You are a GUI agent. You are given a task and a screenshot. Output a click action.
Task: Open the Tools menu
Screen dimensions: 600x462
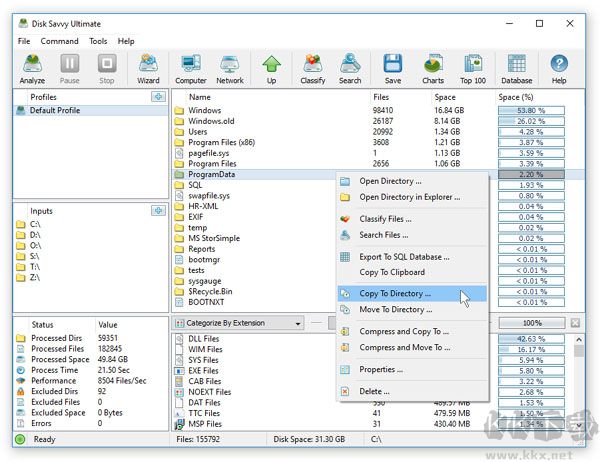pos(98,41)
